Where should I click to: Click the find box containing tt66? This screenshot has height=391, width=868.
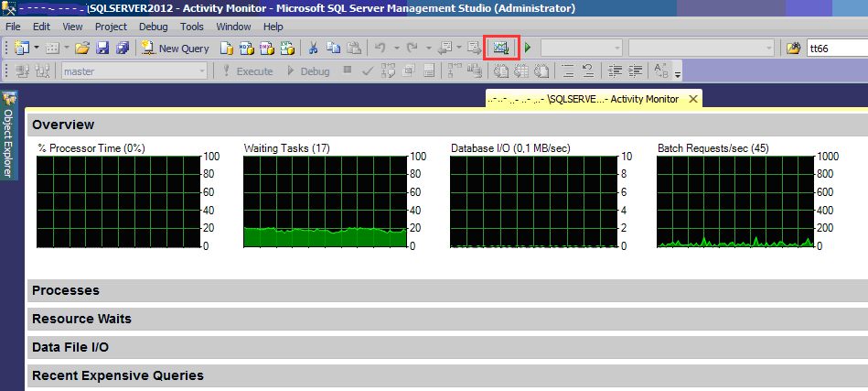[x=838, y=49]
